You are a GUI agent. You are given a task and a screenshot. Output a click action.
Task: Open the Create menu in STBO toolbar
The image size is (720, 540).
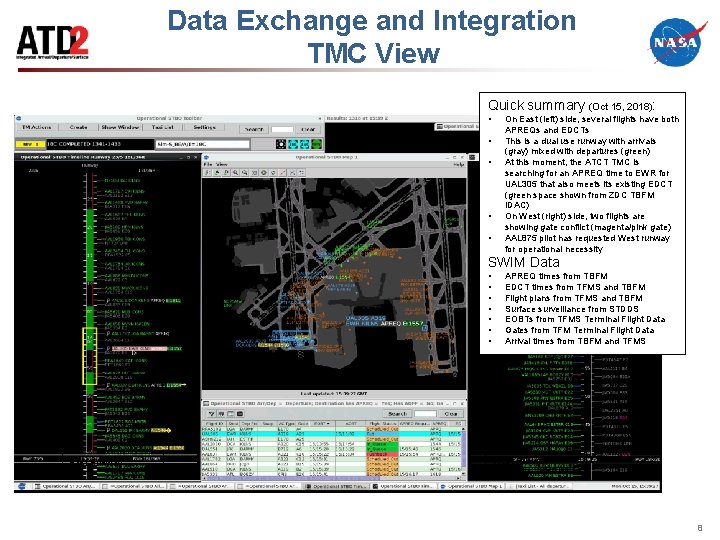[x=78, y=127]
